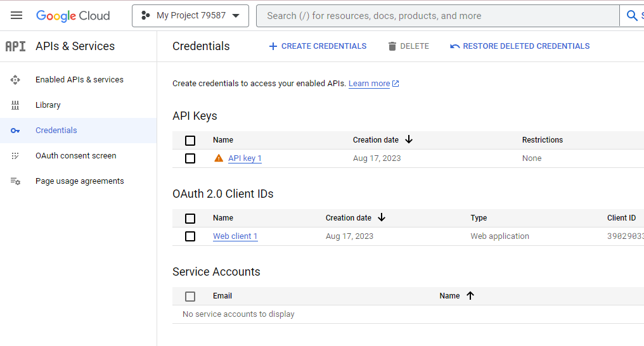Click the OAuth creation date sort arrow
The width and height of the screenshot is (644, 346).
pyautogui.click(x=382, y=217)
